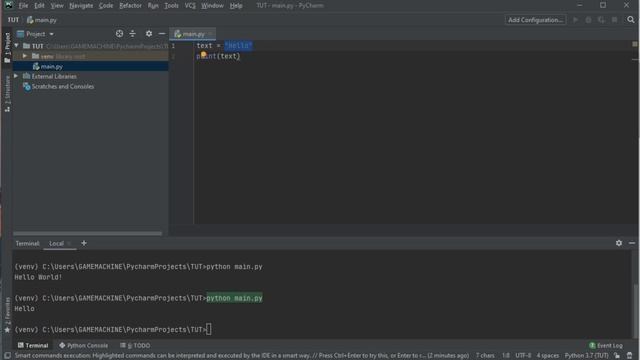
Task: Click tool window quick access icon
Action: point(7,356)
